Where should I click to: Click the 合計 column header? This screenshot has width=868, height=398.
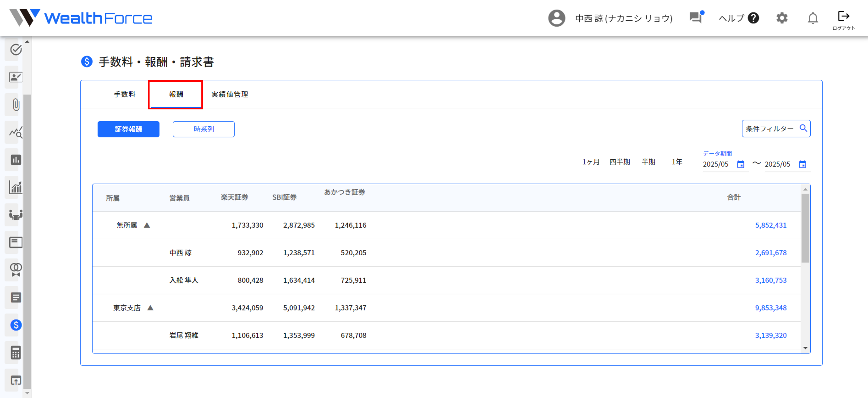click(x=733, y=198)
